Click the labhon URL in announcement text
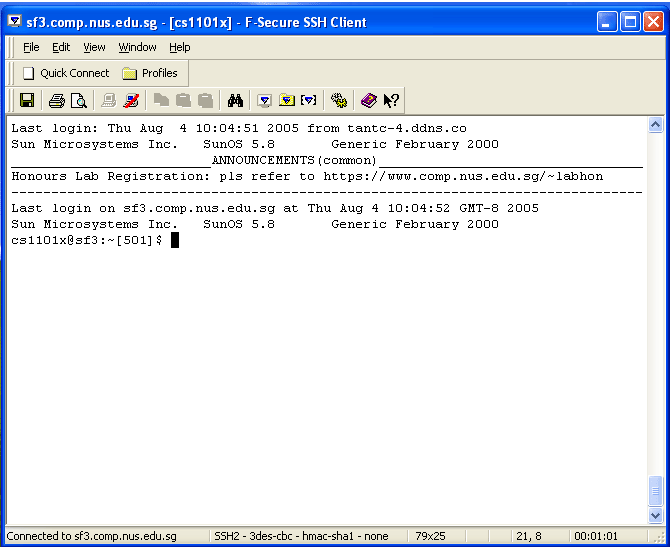This screenshot has height=550, width=670. point(463,176)
